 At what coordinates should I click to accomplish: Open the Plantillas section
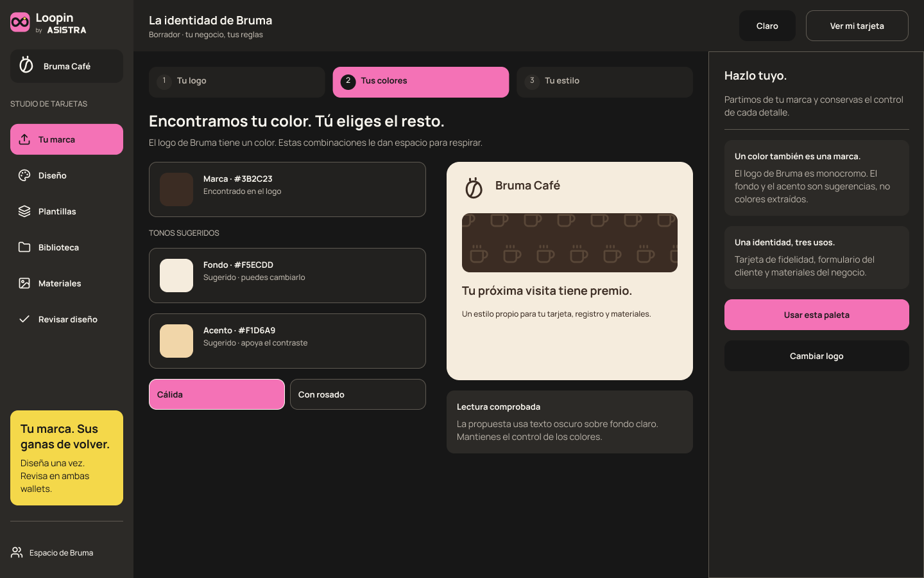(67, 211)
